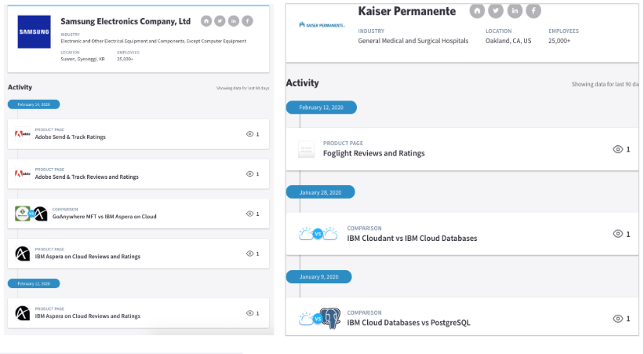The image size is (644, 354).
Task: Click views eye on Adobe Send & Track Reviews and Ratings
Action: coord(249,174)
